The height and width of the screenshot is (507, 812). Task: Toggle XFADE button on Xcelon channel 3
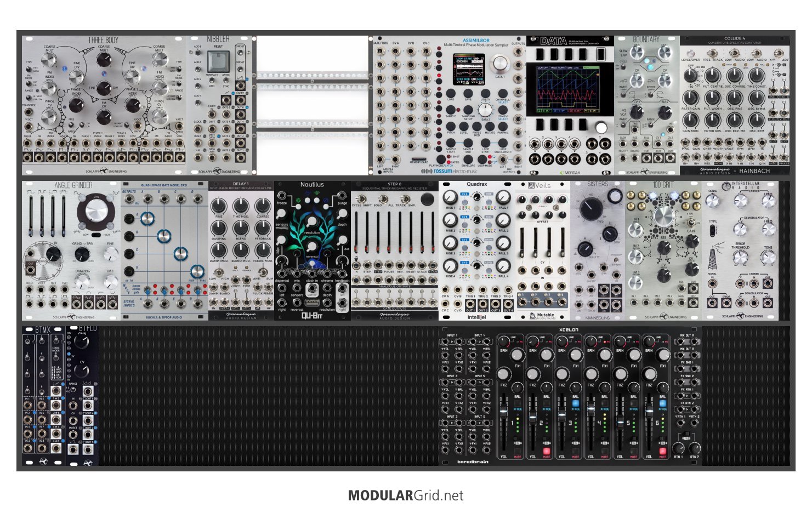(x=575, y=402)
